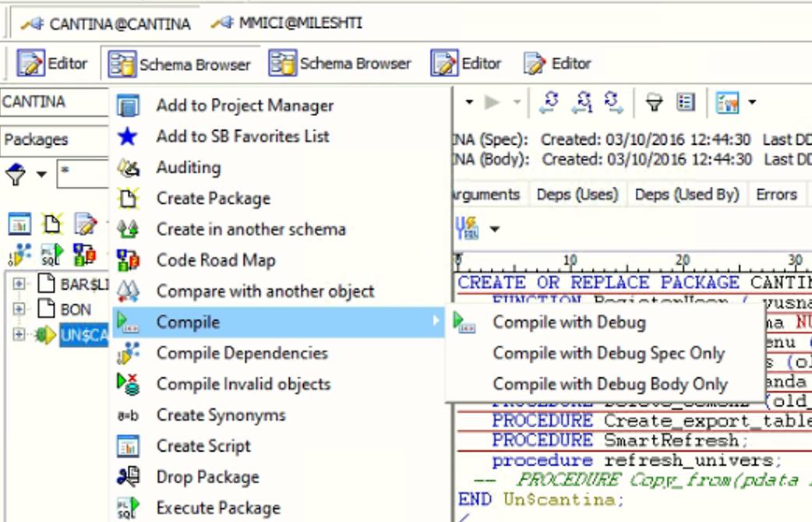This screenshot has width=812, height=522.
Task: Click the object name filter input field
Action: pyautogui.click(x=83, y=174)
